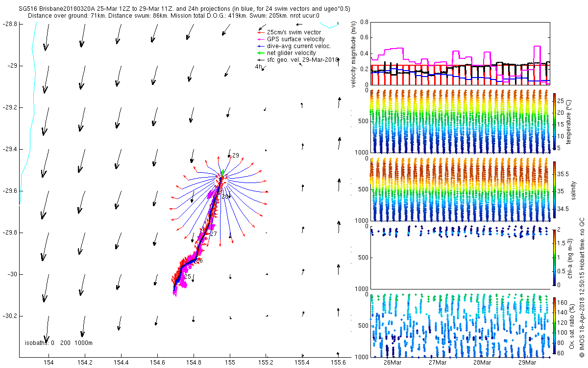Image resolution: width=588 pixels, height=368 pixels.
Task: Click the longitude tick '154.8'
Action: click(x=194, y=362)
